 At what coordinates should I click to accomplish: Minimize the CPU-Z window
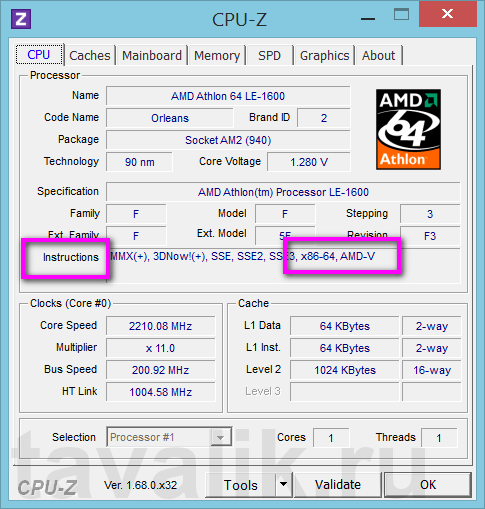click(x=368, y=19)
